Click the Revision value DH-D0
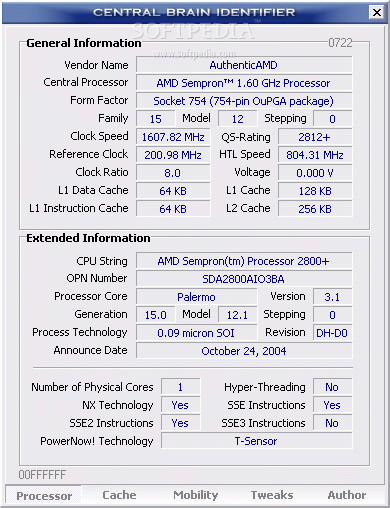This screenshot has height=508, width=390. point(332,333)
